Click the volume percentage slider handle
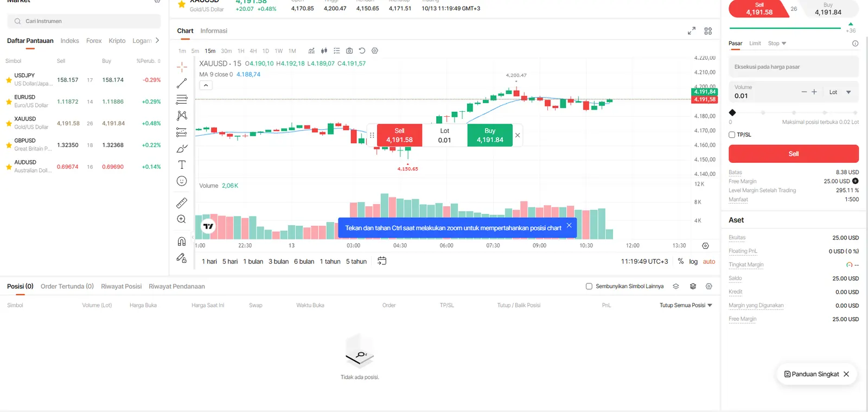The image size is (868, 412). coord(732,113)
